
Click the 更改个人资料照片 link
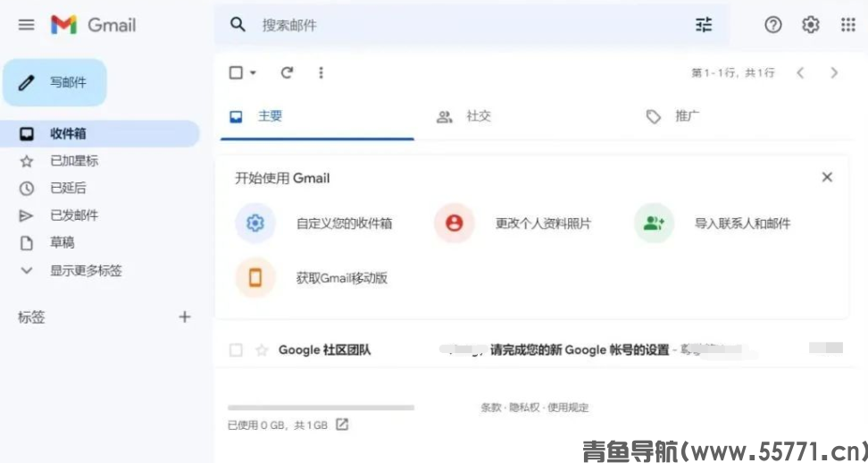543,223
